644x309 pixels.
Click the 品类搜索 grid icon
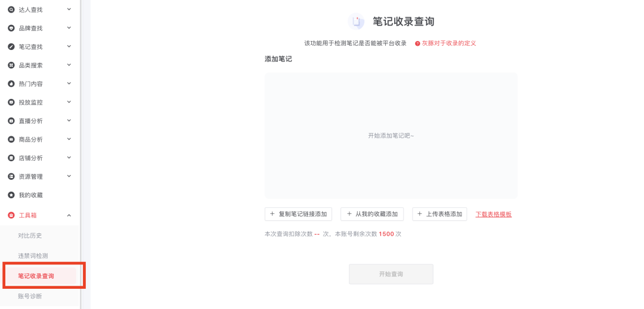click(x=11, y=65)
